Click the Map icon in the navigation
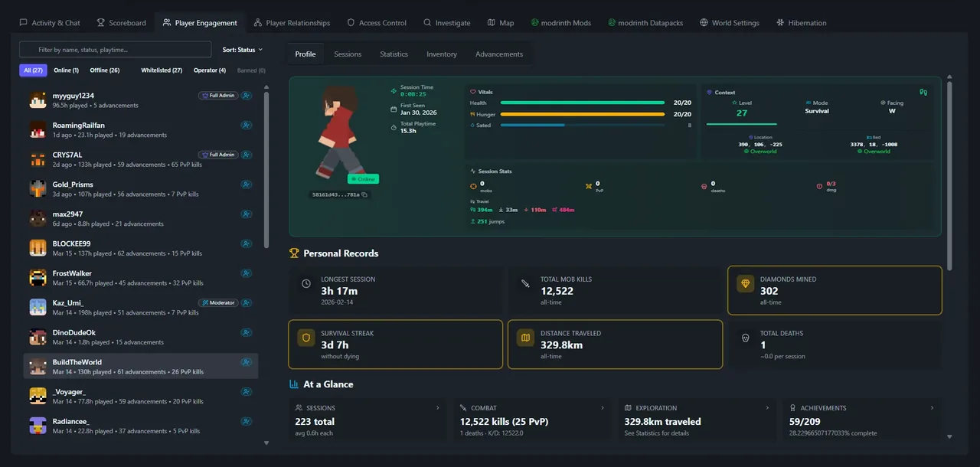The width and height of the screenshot is (980, 467). point(490,22)
